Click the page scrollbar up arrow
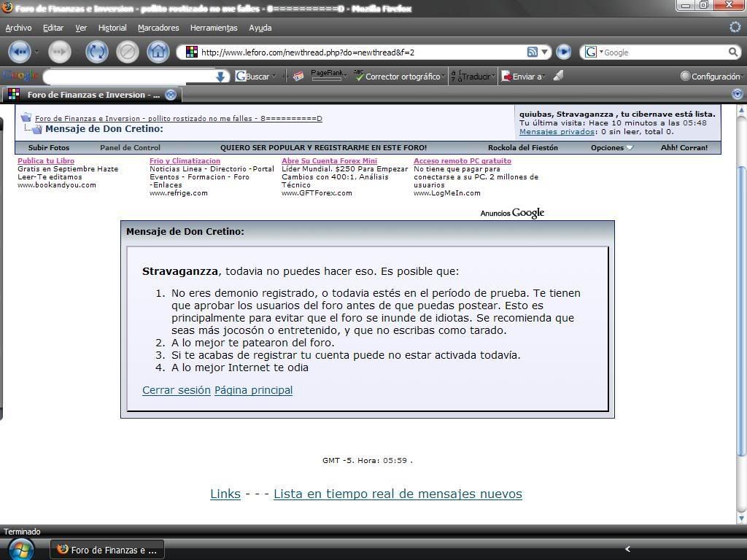 click(x=741, y=111)
